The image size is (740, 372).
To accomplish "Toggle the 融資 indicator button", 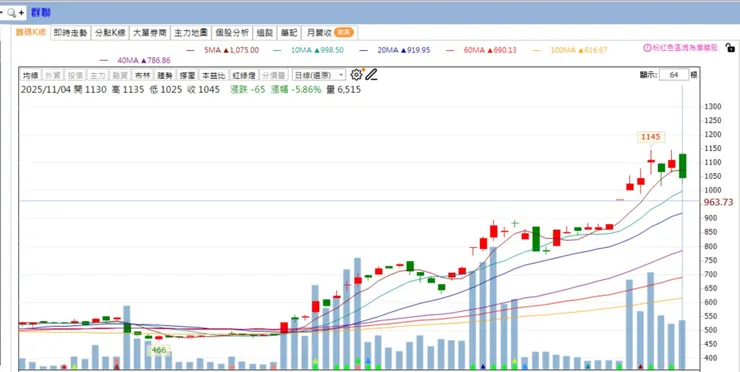I will [120, 75].
